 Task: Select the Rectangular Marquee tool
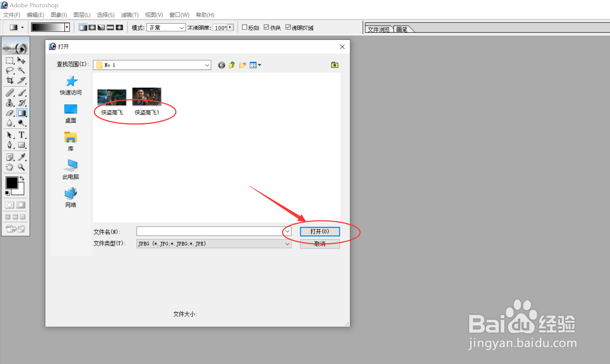coord(10,61)
